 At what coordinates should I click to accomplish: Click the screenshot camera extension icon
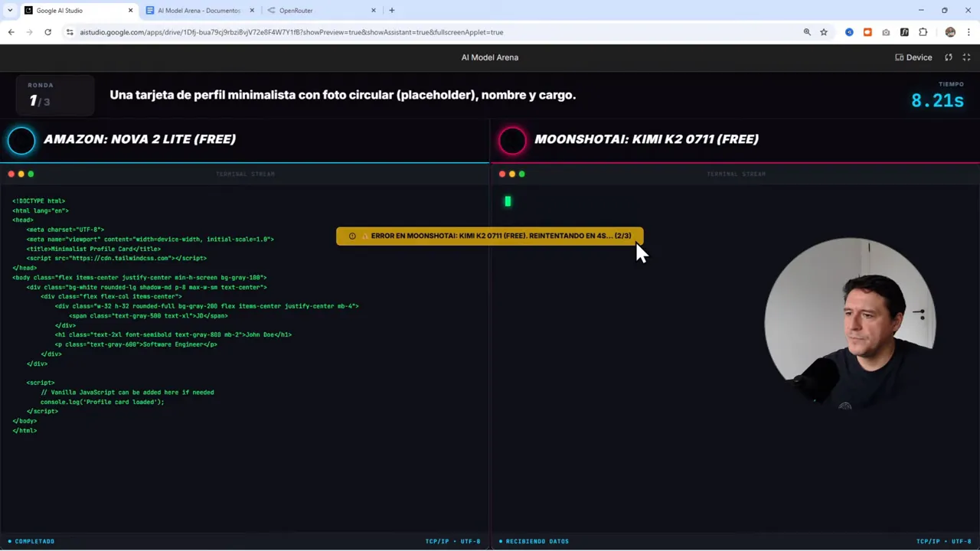886,32
